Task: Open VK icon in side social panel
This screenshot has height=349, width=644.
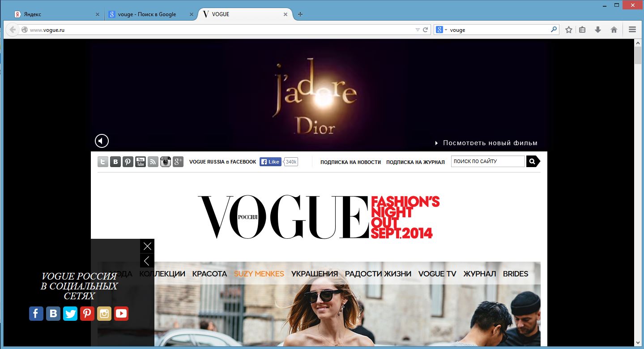Action: [x=53, y=314]
